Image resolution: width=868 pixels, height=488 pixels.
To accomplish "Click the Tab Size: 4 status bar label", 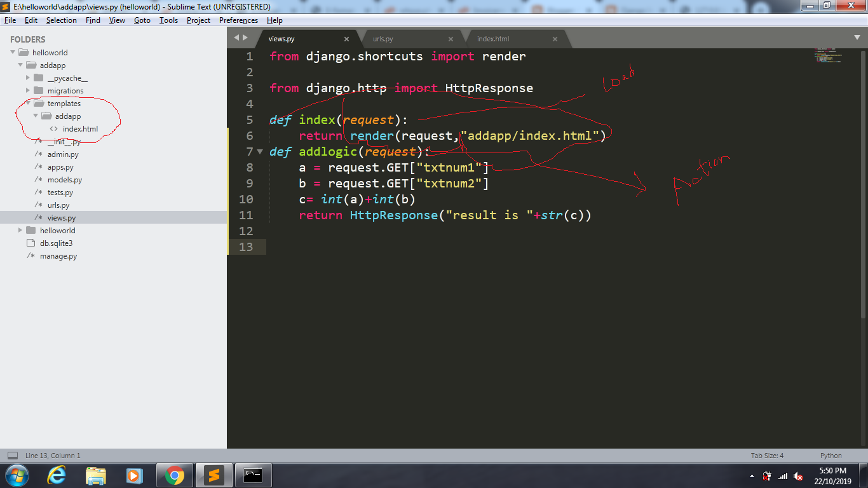I will pos(769,456).
